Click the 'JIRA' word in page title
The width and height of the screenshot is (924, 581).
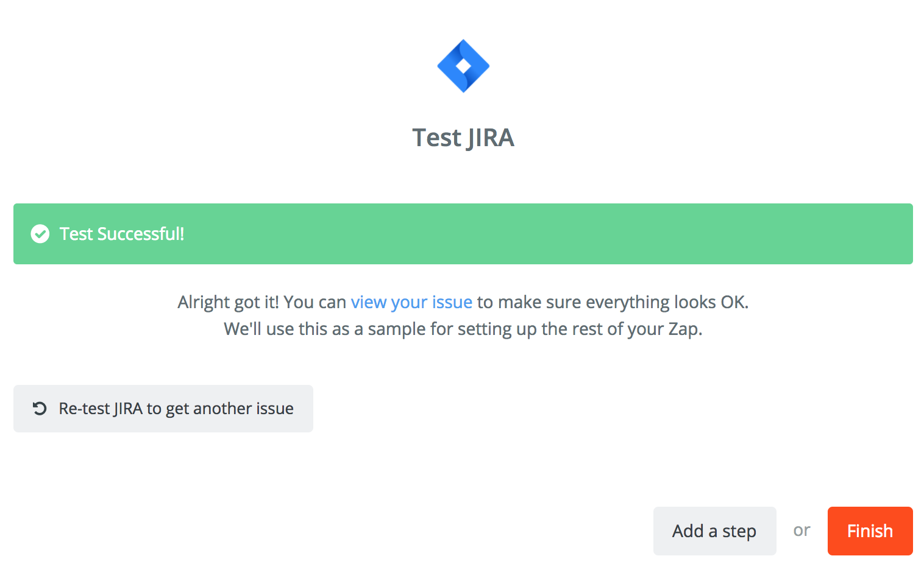491,138
